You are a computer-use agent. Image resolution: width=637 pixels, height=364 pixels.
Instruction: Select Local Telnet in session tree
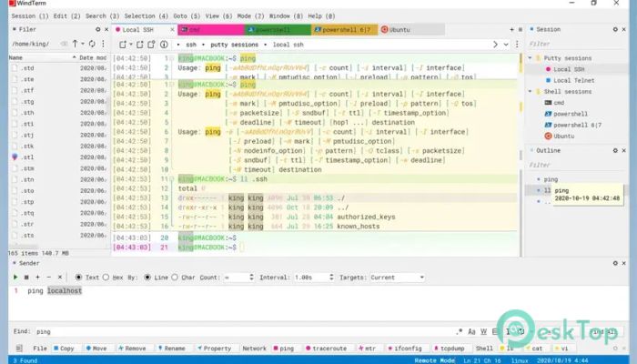[573, 80]
